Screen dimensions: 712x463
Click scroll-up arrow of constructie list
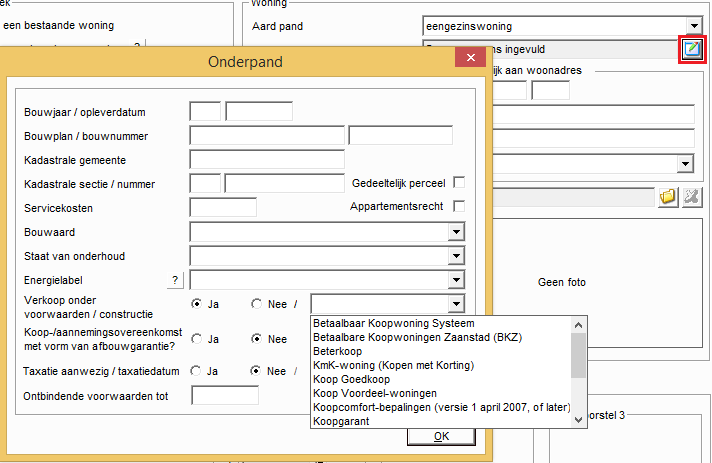click(x=578, y=325)
